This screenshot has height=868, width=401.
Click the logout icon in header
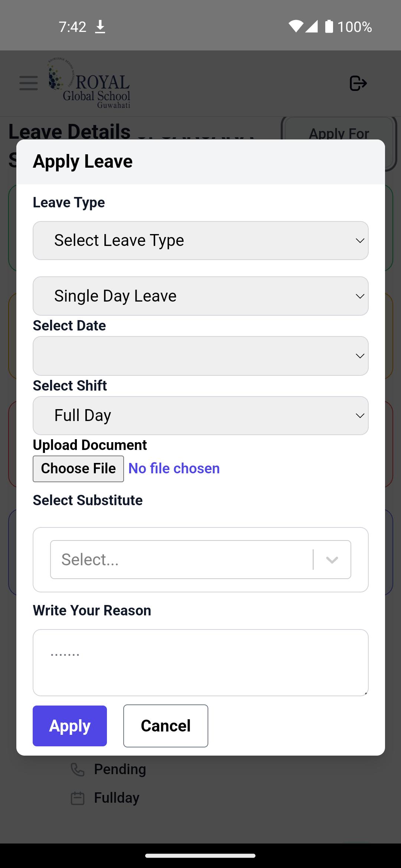358,83
